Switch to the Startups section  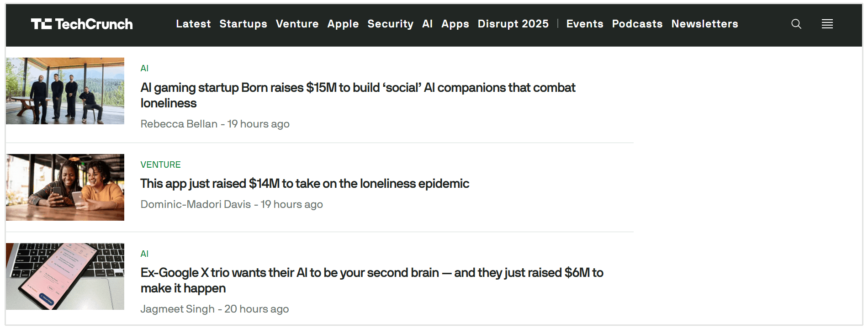point(243,24)
